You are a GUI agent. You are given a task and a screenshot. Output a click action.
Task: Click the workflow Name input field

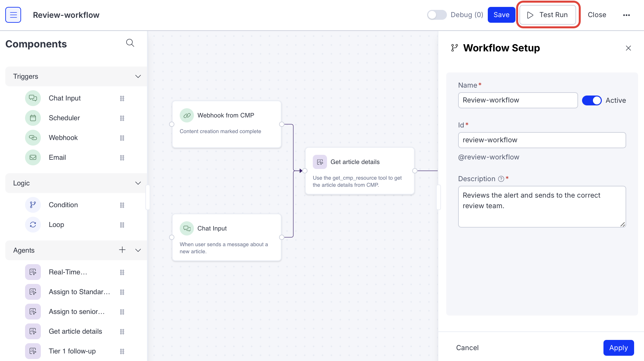517,100
